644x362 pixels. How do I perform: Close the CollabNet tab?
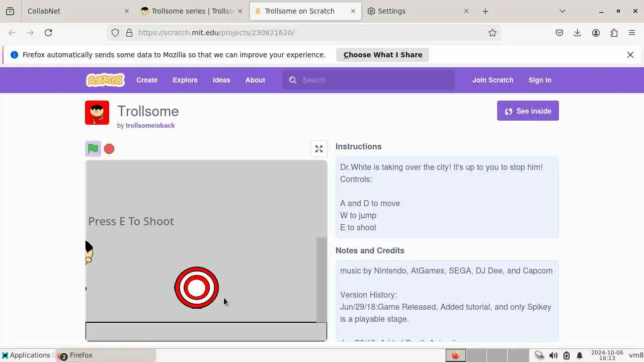pos(126,11)
